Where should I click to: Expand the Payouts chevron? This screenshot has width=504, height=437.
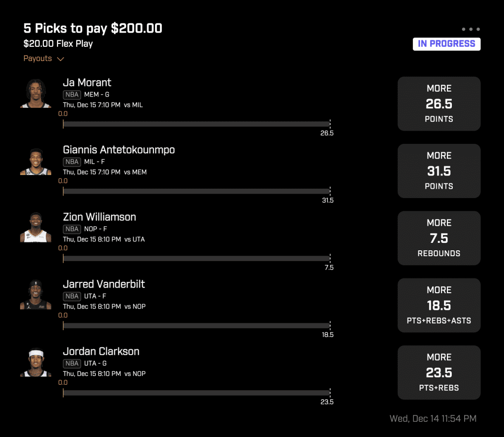(x=61, y=59)
